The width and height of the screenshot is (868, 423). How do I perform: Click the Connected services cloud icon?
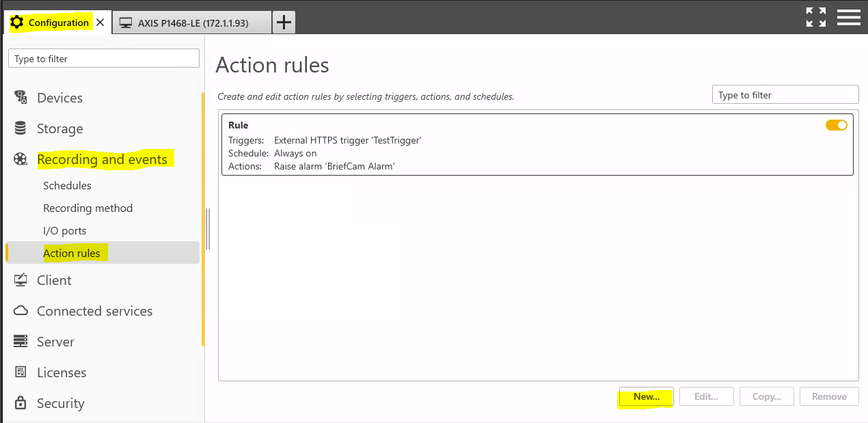[21, 311]
